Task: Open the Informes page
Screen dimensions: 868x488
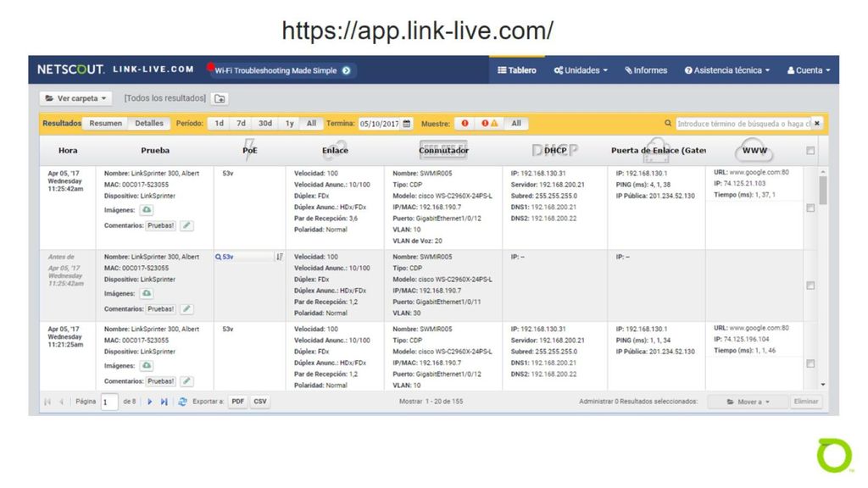Action: point(646,70)
